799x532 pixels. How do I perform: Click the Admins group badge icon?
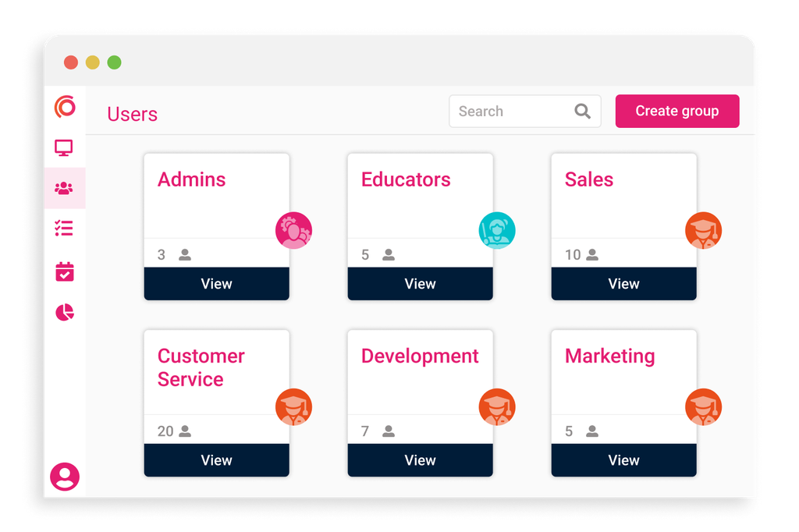(293, 229)
